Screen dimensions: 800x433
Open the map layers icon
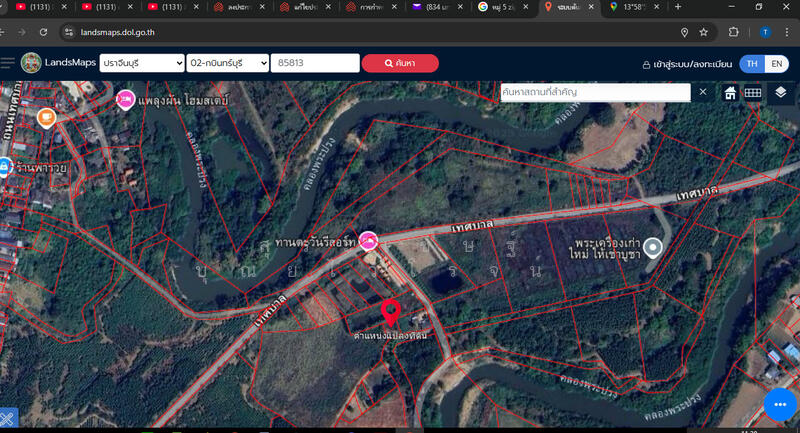coord(780,92)
